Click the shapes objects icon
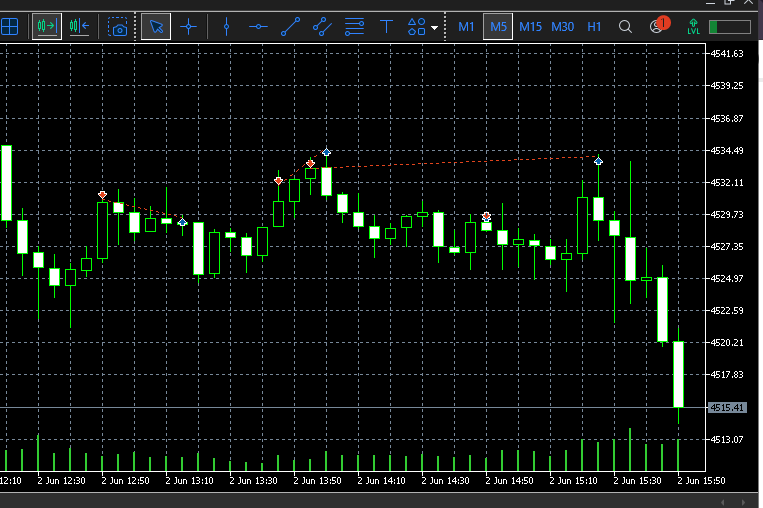This screenshot has width=763, height=508. pos(417,26)
